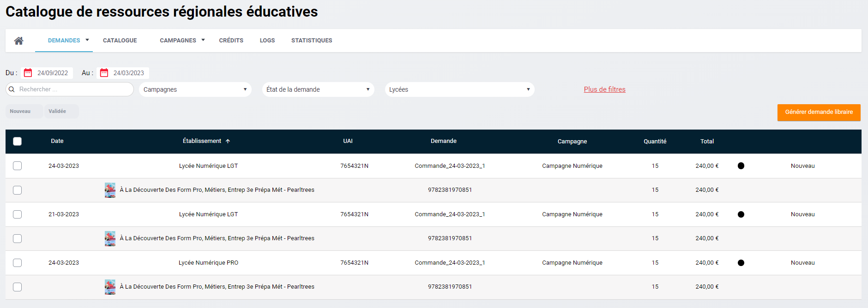Select the Lycée Numérique PRO row checkbox
This screenshot has width=868, height=308.
coord(18,263)
